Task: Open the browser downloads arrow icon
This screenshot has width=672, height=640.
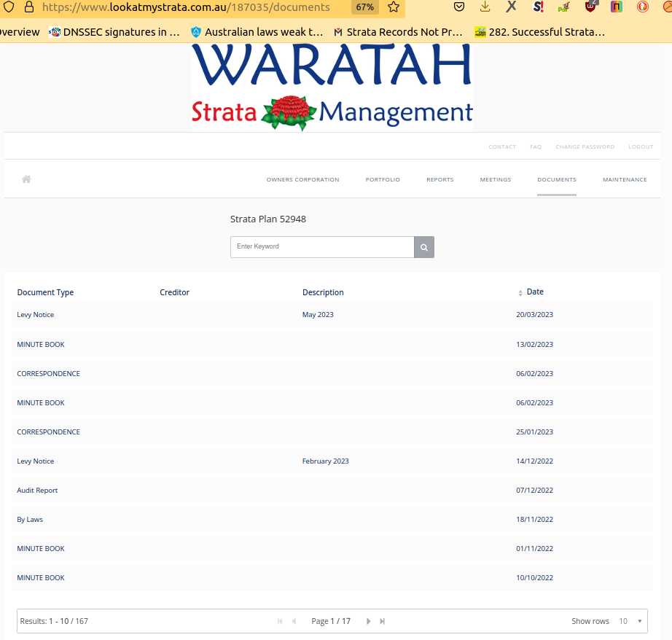Action: pyautogui.click(x=485, y=7)
